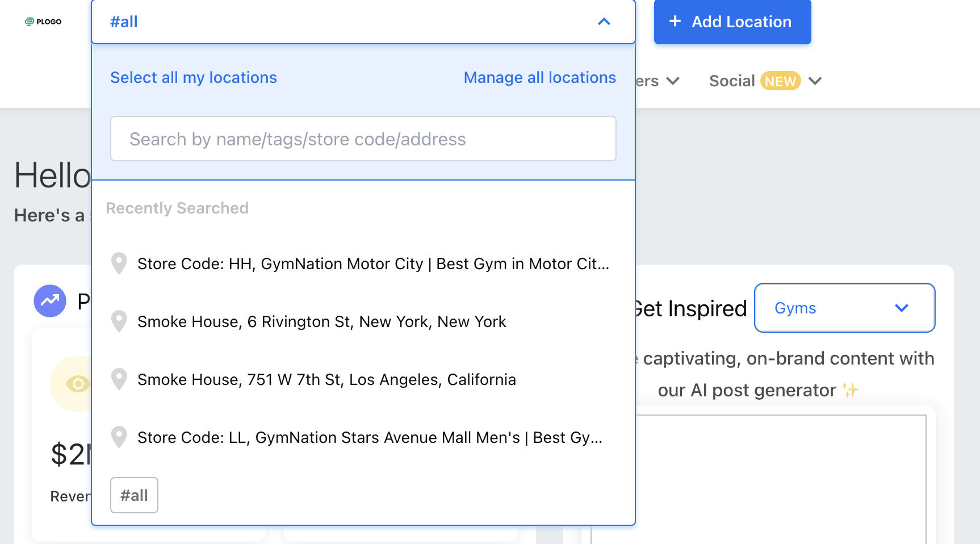Expand the partially hidden menu chevron before Social
The height and width of the screenshot is (544, 980).
(673, 81)
